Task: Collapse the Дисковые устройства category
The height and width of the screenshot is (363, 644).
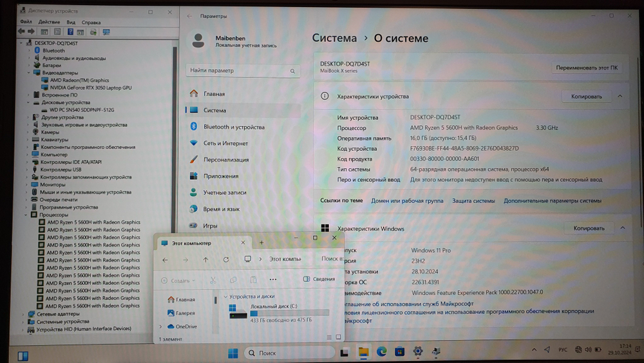Action: 28,103
